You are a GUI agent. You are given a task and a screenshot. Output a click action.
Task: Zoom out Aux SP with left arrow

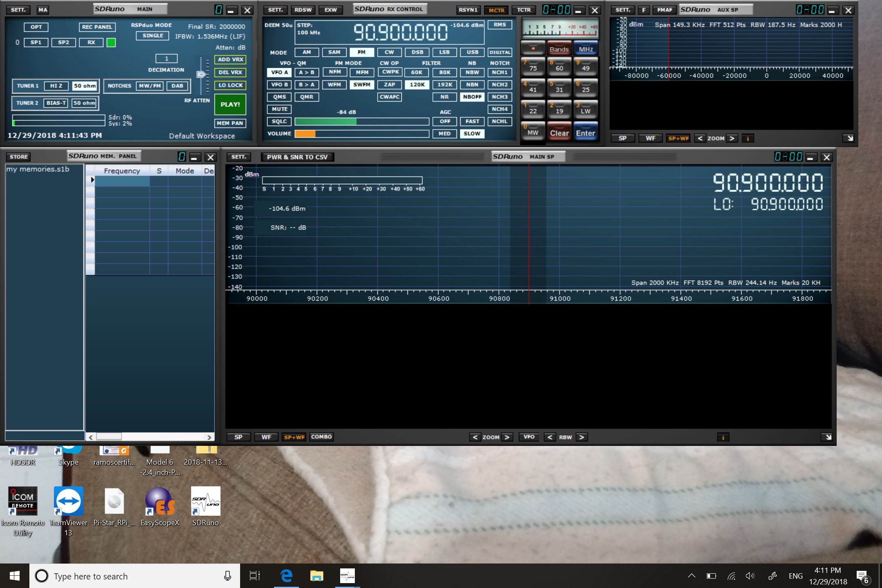point(700,138)
